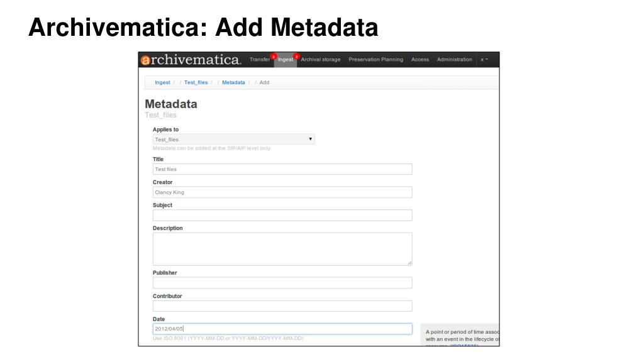Click the red notification badge on Ingest
This screenshot has width=644, height=362.
[x=296, y=56]
